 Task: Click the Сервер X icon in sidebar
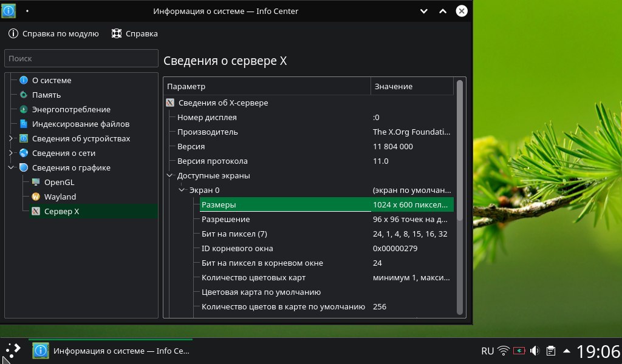point(36,212)
